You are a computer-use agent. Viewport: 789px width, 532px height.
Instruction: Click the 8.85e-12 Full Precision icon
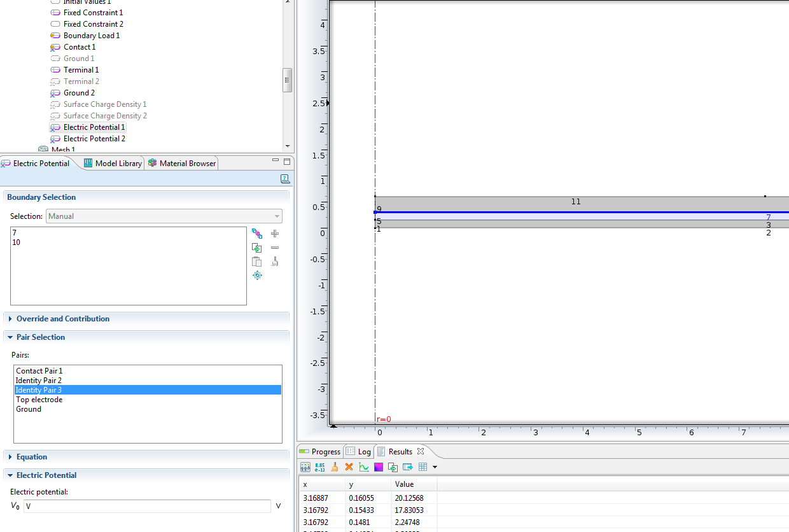[320, 467]
